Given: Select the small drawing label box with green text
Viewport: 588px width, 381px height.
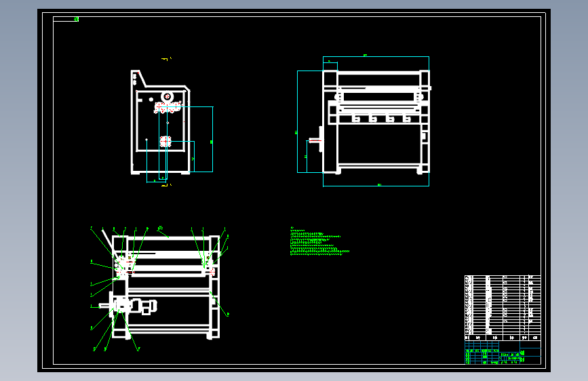Looking at the screenshot, I should [x=66, y=19].
